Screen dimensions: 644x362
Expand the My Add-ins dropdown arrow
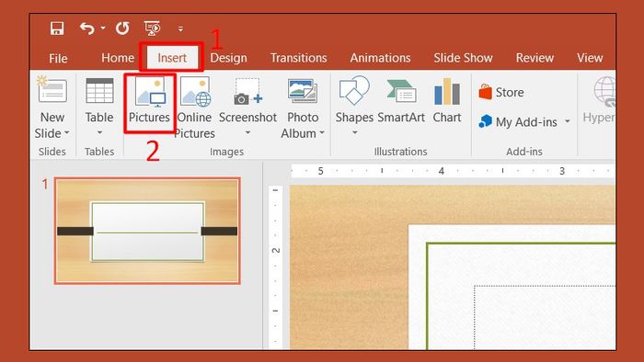coord(568,121)
